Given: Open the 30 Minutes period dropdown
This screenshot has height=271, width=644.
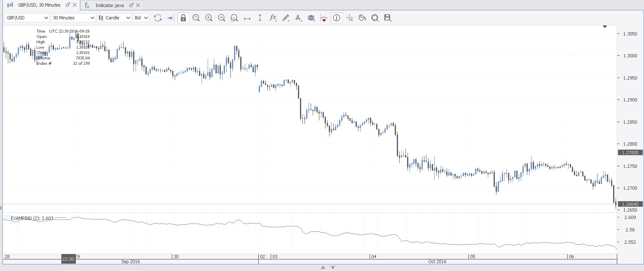Looking at the screenshot, I should pos(73,18).
